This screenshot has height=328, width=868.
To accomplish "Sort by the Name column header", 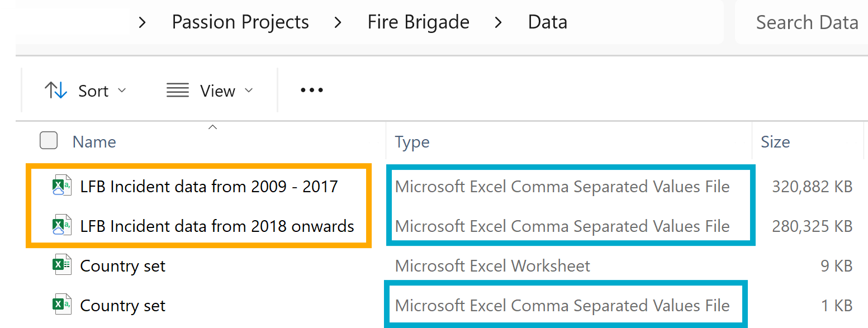I will pos(94,142).
